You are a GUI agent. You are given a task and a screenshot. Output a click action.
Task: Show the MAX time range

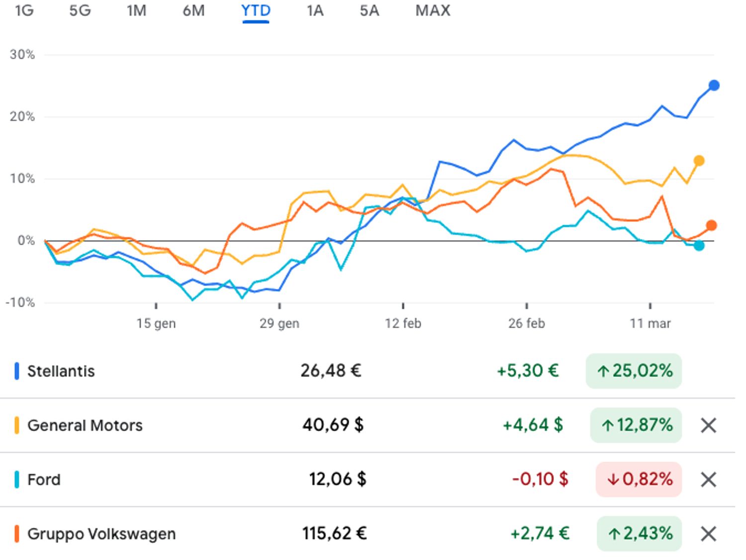tap(433, 10)
